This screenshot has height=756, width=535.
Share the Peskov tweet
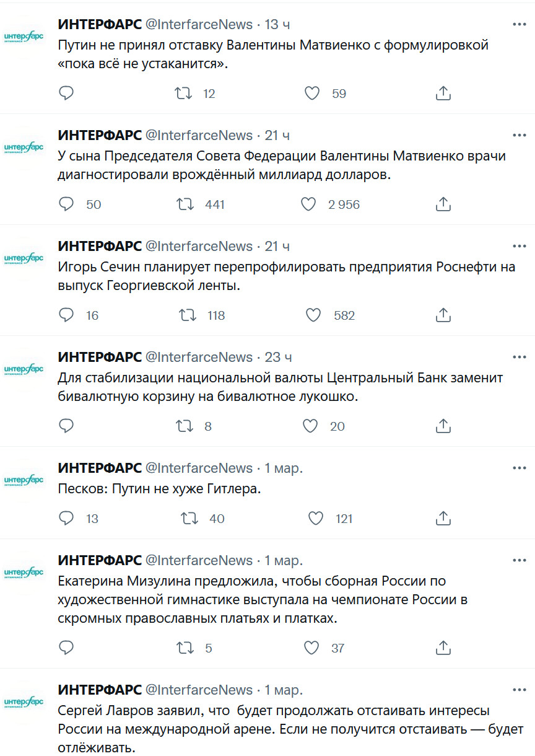pos(443,519)
